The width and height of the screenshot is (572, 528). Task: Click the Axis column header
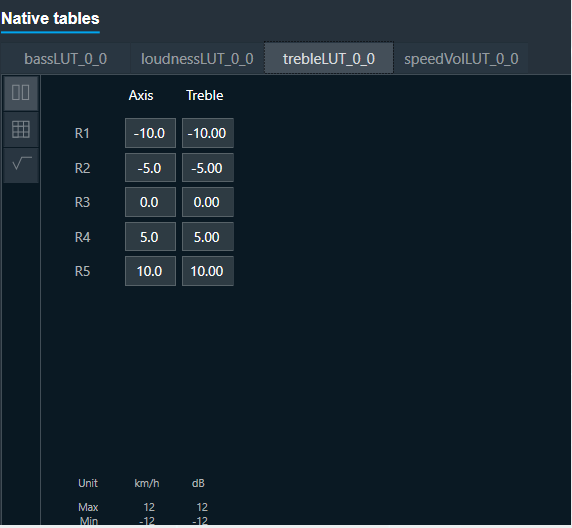pos(141,96)
